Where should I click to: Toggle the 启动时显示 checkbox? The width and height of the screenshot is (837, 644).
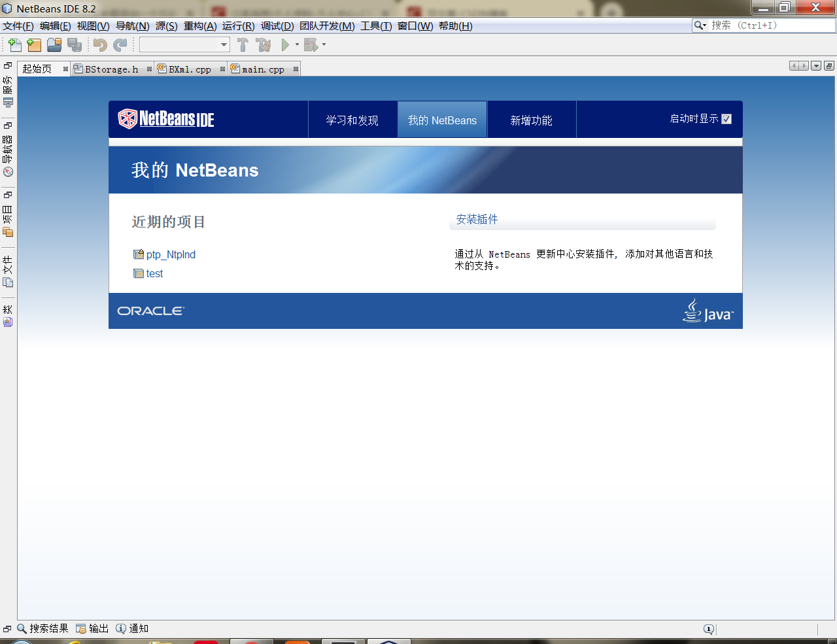726,119
